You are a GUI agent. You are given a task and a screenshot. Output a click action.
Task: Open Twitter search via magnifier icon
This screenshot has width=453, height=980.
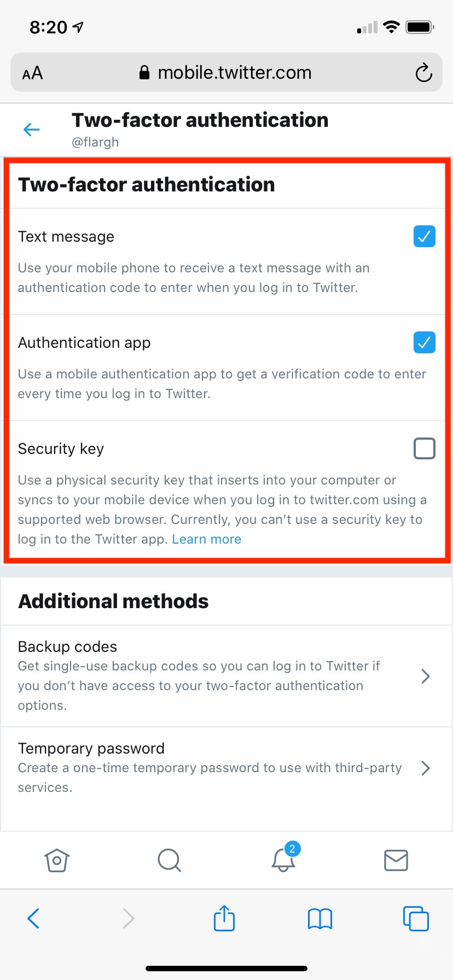[x=169, y=860]
